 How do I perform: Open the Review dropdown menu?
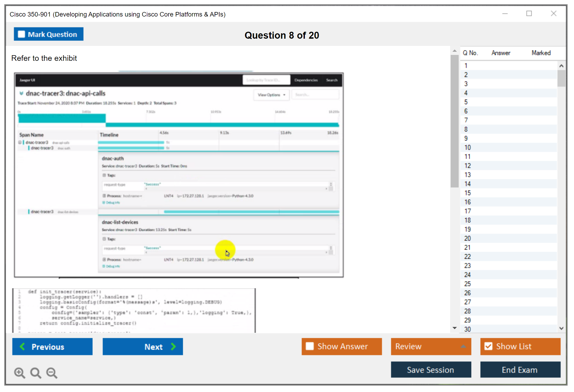point(431,346)
